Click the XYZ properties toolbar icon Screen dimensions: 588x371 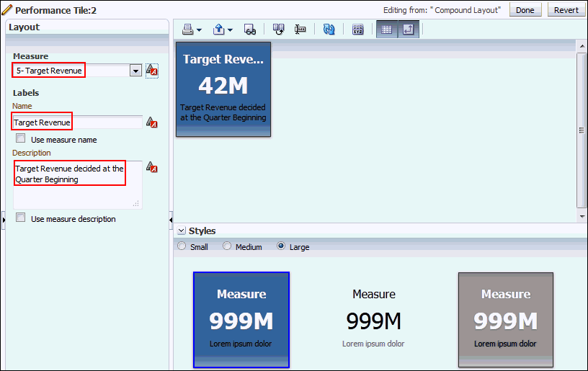pos(357,30)
